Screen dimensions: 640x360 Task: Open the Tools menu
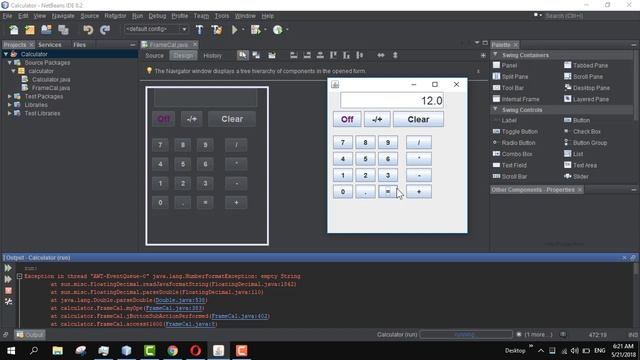pyautogui.click(x=222, y=16)
